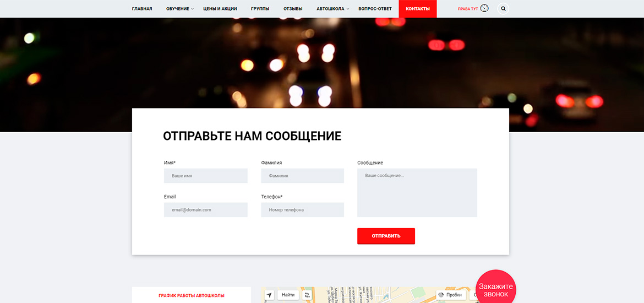
Task: Click the map geolocation arrow icon
Action: point(269,295)
